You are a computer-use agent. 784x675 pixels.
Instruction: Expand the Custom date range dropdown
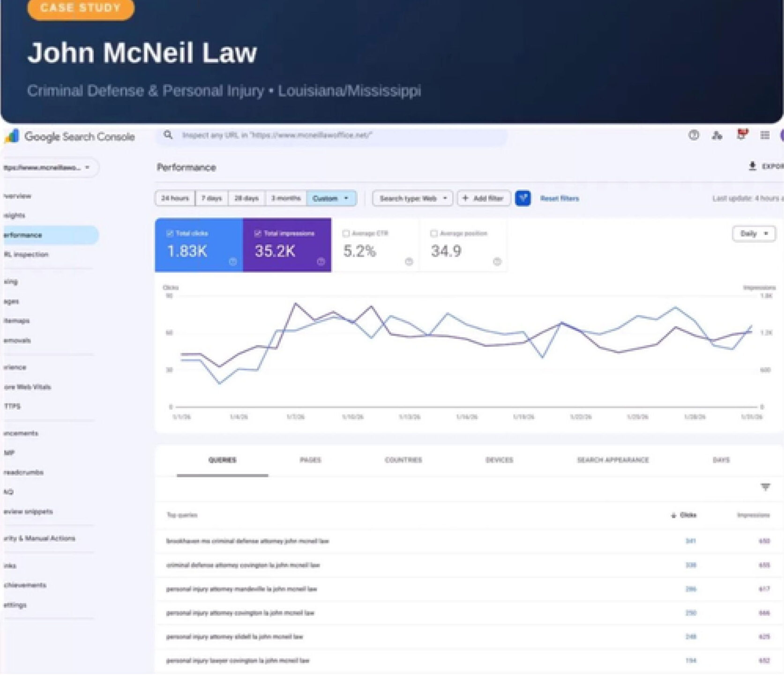tap(331, 198)
